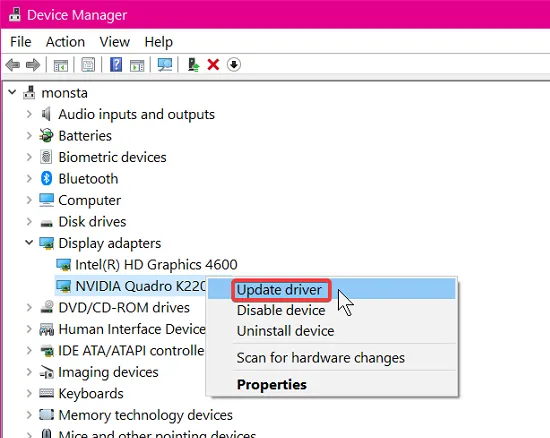Click the DVD/CD-ROM drives icon
The image size is (550, 438).
[x=46, y=307]
